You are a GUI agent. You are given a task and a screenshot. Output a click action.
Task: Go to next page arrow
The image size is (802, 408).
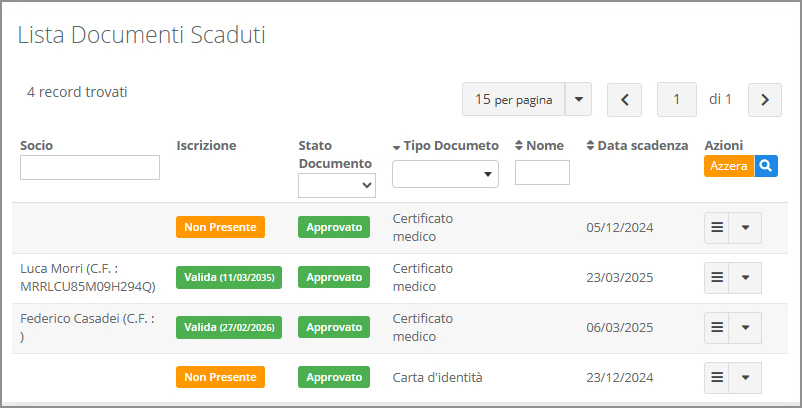[x=765, y=99]
